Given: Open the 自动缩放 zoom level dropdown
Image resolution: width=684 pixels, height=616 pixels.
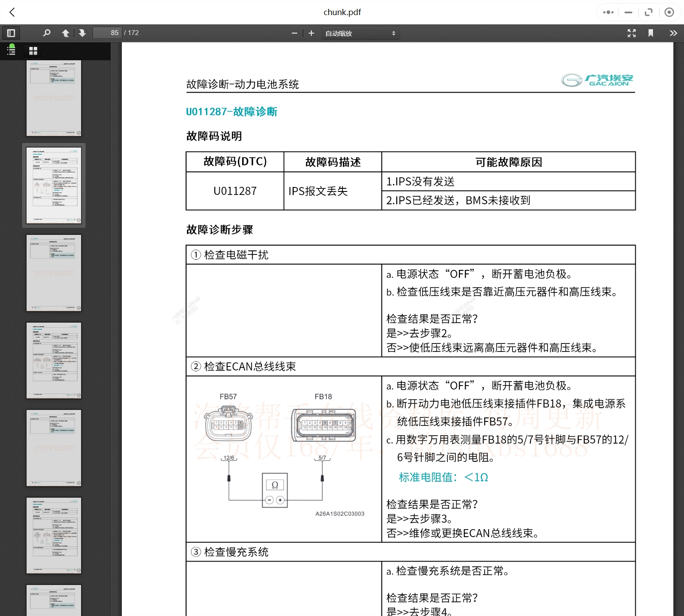Looking at the screenshot, I should (x=360, y=33).
